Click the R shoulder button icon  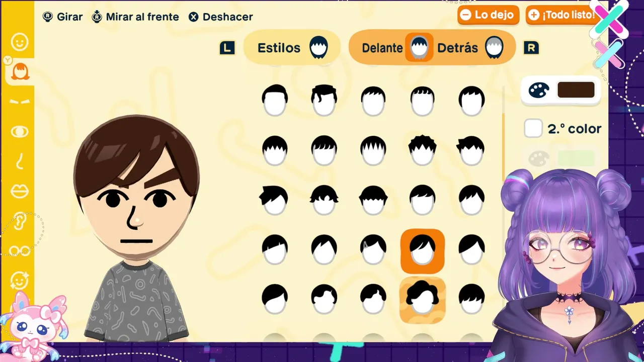[531, 48]
